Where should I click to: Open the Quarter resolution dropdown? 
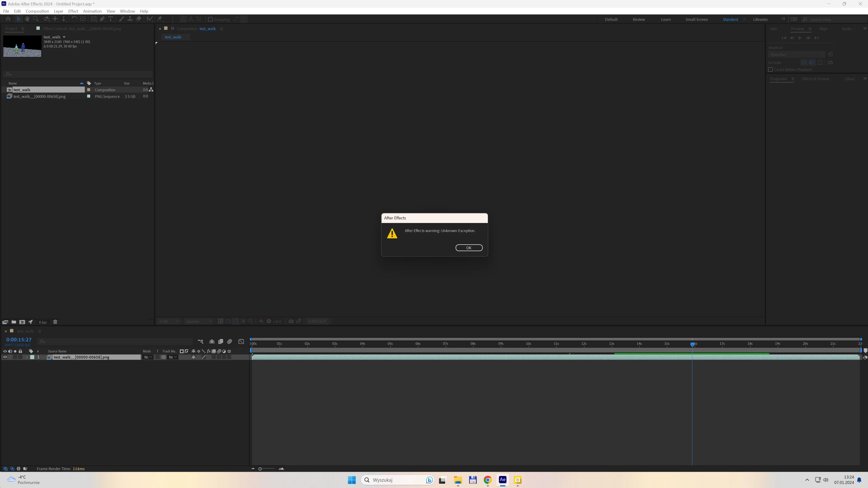[x=199, y=321]
